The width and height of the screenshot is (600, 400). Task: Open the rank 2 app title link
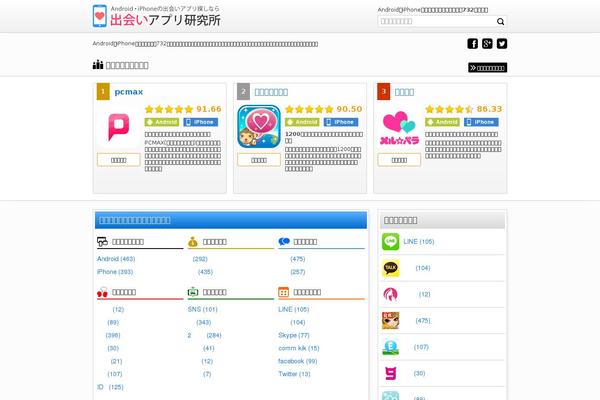[271, 92]
